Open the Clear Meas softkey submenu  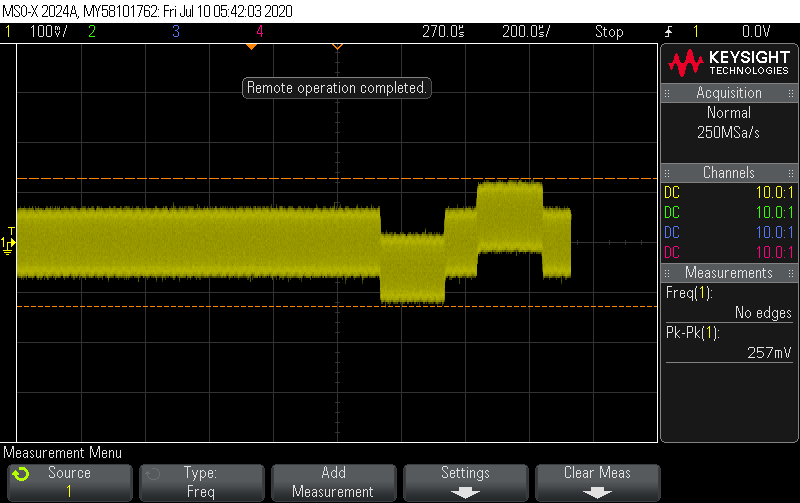597,483
